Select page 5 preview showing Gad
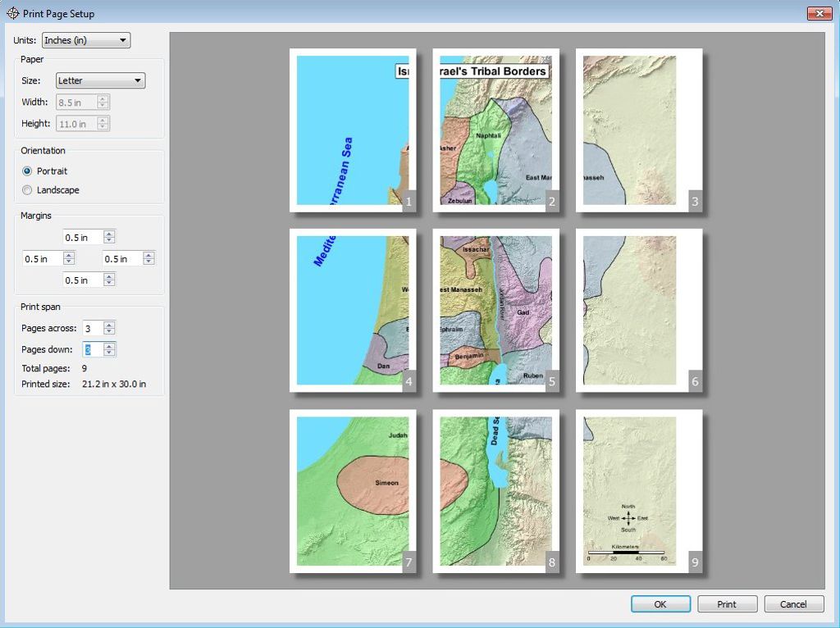 click(496, 311)
